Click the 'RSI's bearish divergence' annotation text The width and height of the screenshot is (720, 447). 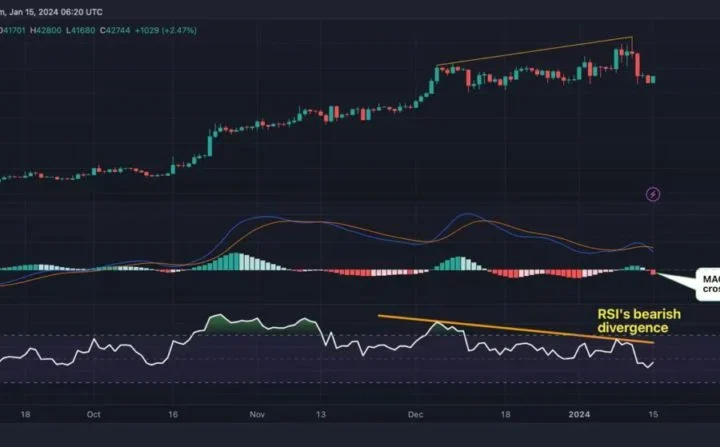[x=639, y=321]
